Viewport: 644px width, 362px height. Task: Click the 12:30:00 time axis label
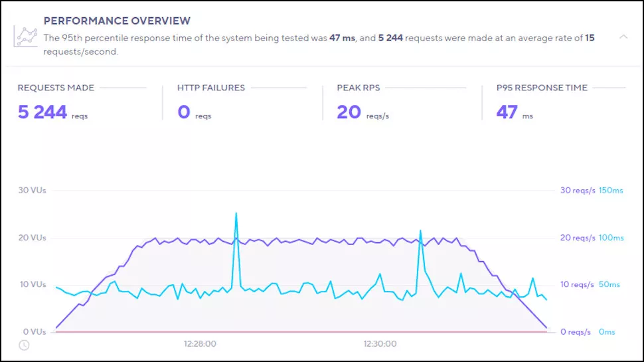pos(380,344)
